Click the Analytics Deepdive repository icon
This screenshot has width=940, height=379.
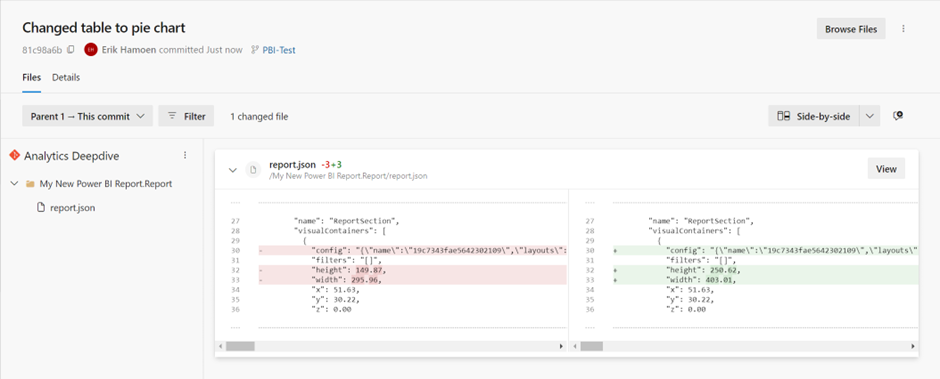pos(14,155)
